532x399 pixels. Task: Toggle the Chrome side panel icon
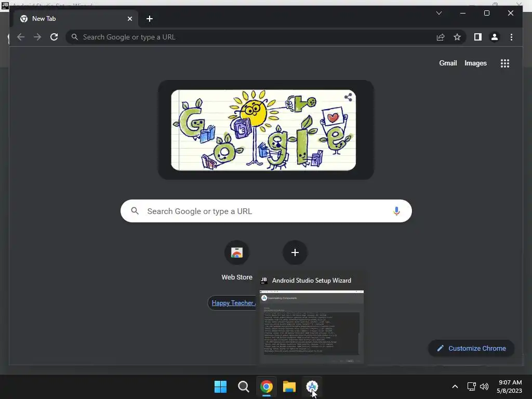(x=478, y=37)
